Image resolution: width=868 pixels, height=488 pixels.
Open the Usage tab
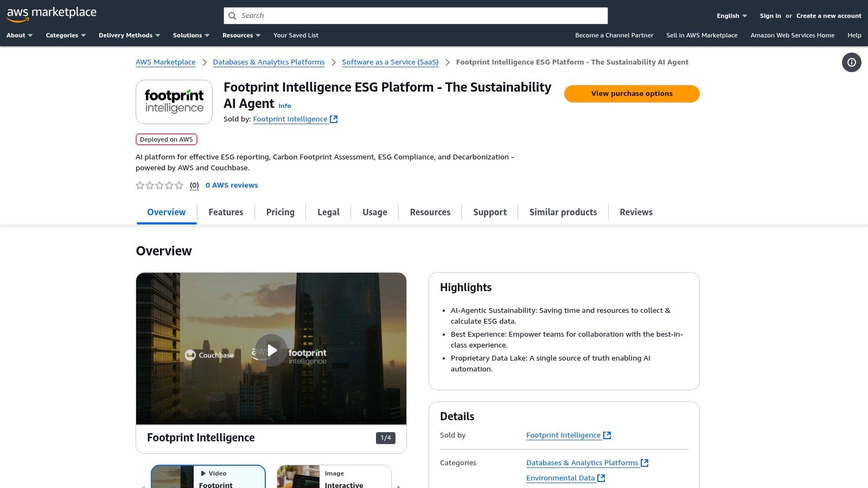click(375, 212)
